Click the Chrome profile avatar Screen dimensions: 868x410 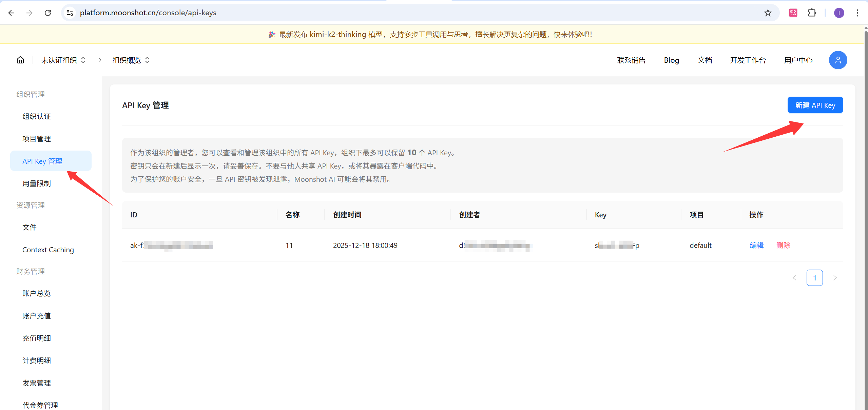click(x=839, y=13)
